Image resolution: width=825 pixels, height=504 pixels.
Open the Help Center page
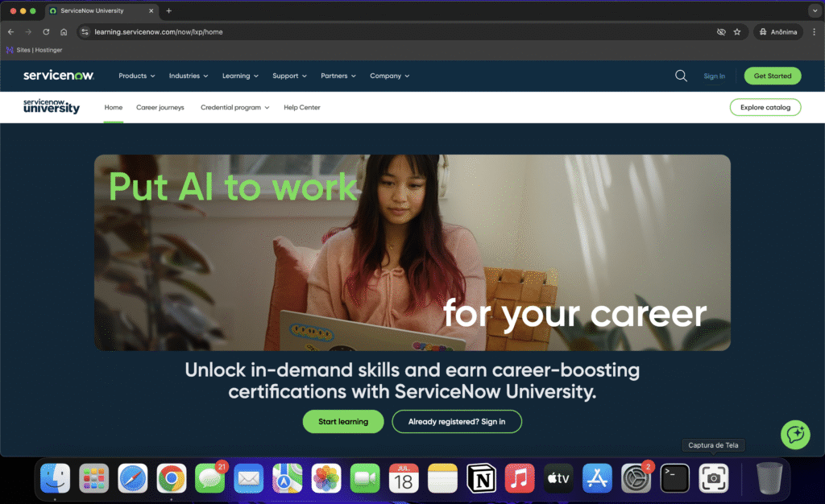[302, 107]
